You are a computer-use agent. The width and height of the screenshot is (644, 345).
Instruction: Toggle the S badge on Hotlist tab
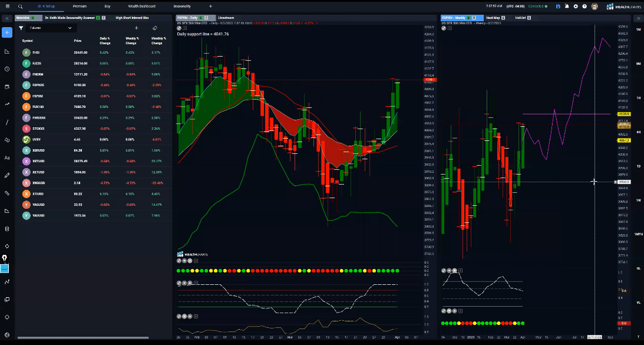[529, 18]
